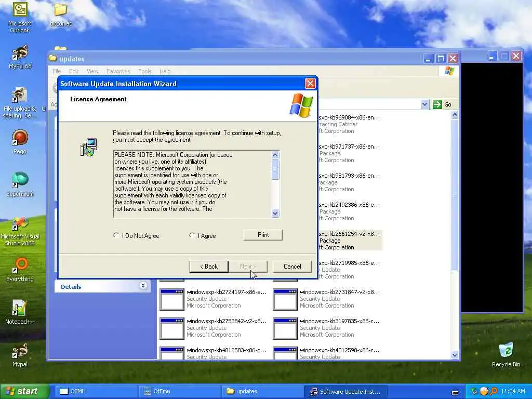Switch to Software Update Inst... taskbar item
Image resolution: width=532 pixels, height=399 pixels.
345,392
